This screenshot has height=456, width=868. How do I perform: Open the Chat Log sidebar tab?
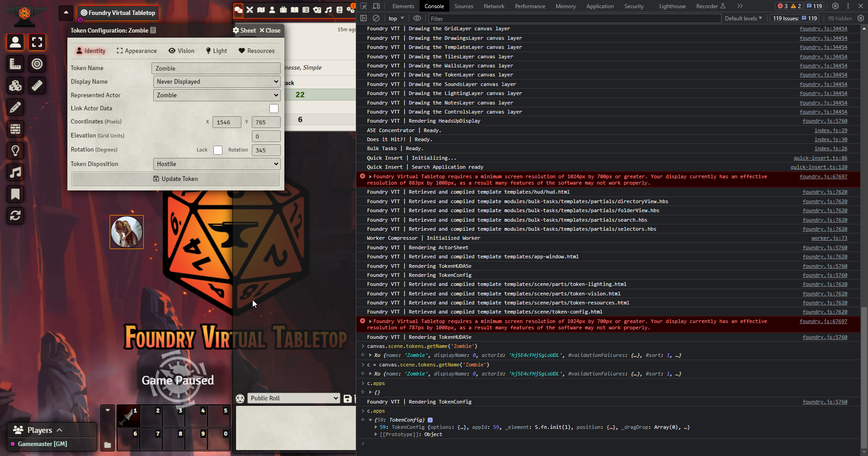[x=238, y=9]
